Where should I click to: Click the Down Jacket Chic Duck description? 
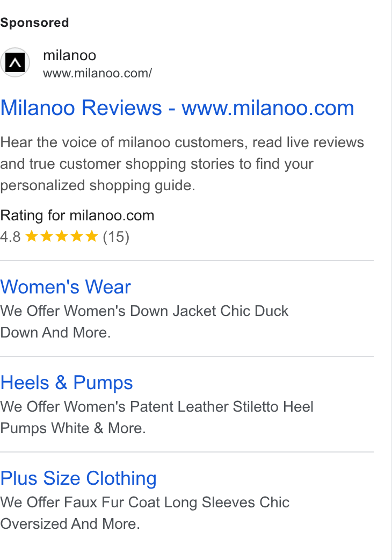point(144,322)
